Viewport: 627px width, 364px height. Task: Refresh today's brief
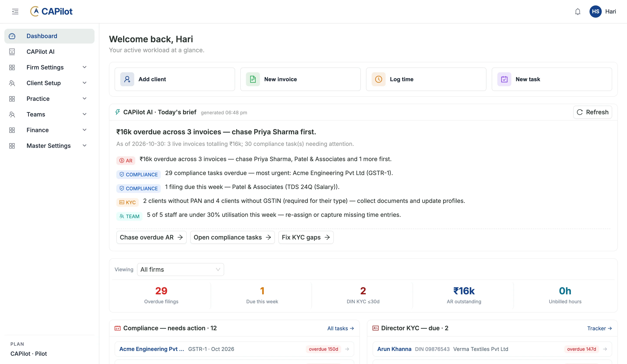point(592,112)
